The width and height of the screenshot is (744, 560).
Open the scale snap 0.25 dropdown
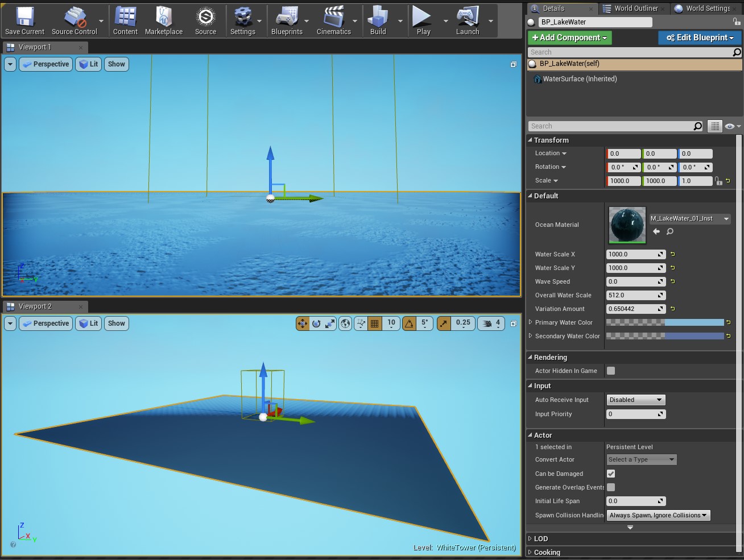[464, 323]
